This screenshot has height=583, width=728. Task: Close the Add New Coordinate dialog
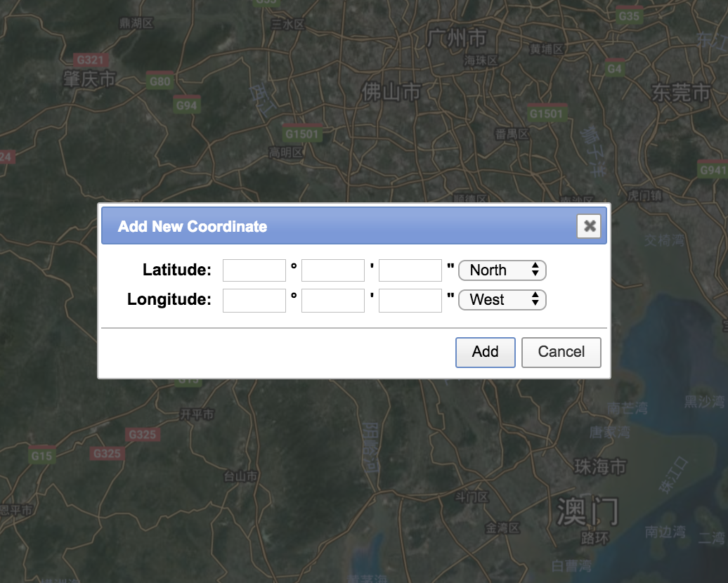(590, 226)
